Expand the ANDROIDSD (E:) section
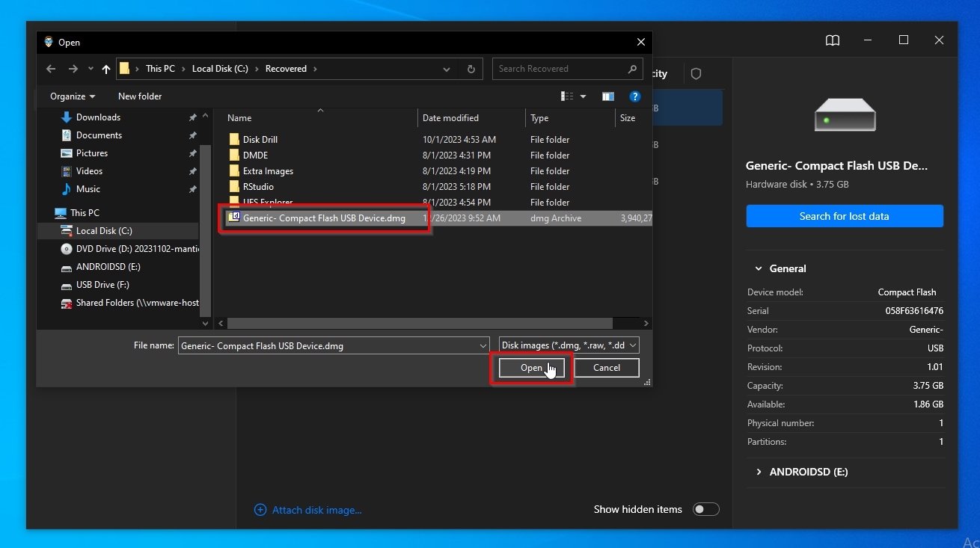 click(x=759, y=472)
